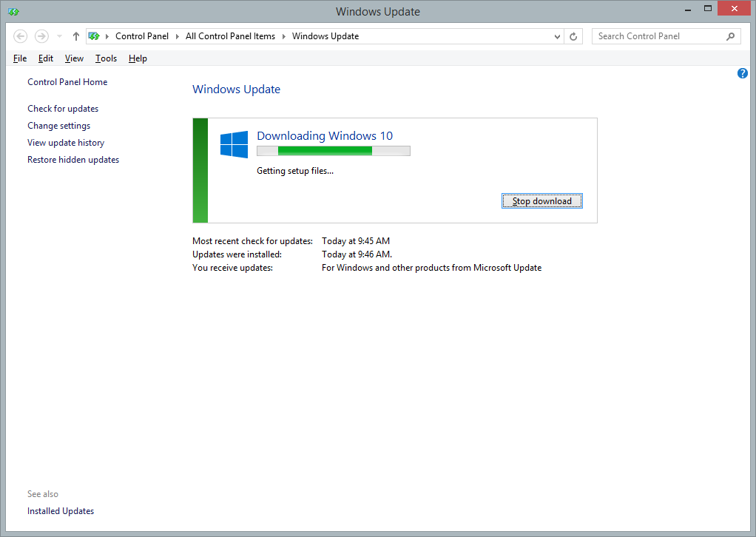Click the Windows Update icon in title bar

click(13, 11)
